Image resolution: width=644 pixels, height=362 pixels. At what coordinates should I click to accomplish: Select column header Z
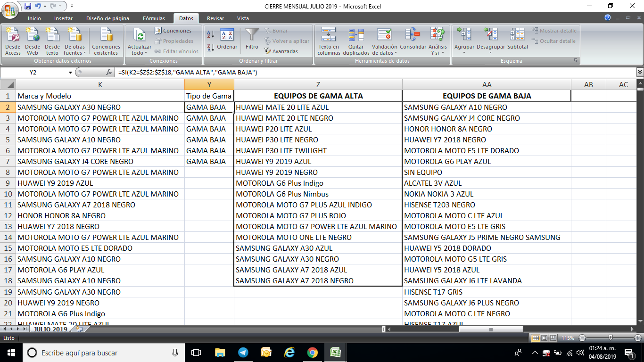[318, 84]
